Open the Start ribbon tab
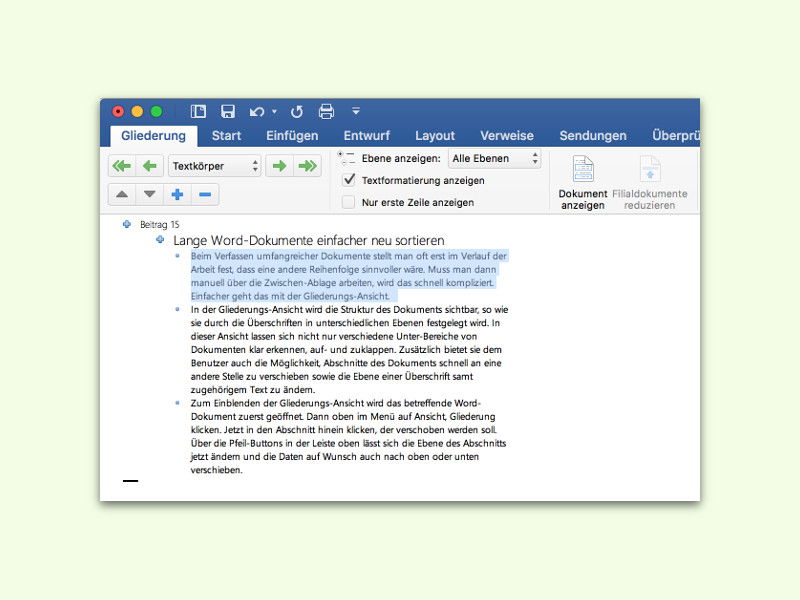Screen dimensions: 800x600 pos(226,136)
